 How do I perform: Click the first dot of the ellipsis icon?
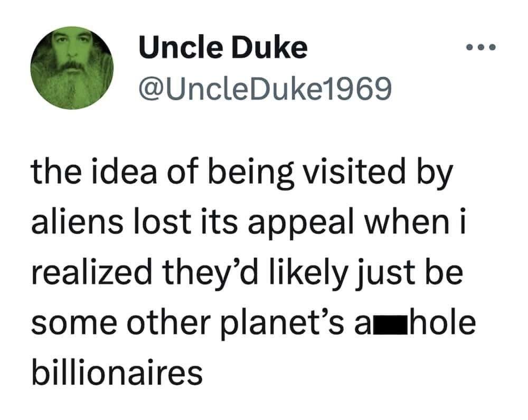coord(469,46)
